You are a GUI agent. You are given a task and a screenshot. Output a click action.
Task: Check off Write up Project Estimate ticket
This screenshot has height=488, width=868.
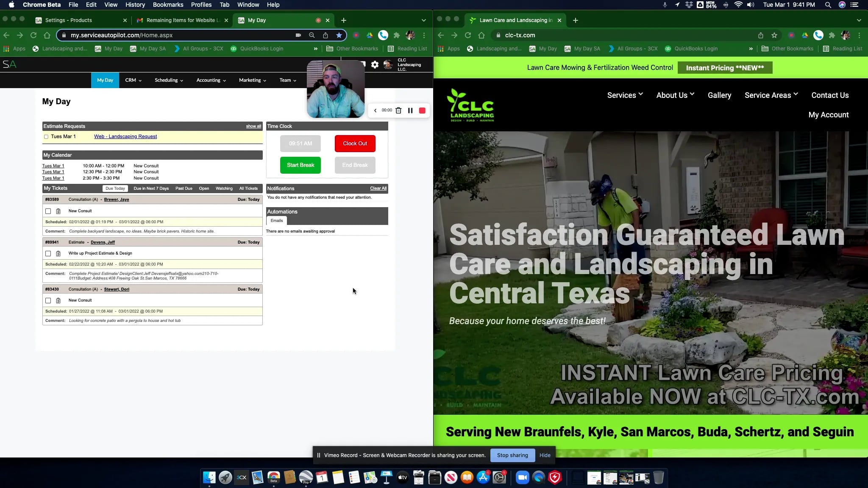pyautogui.click(x=48, y=254)
